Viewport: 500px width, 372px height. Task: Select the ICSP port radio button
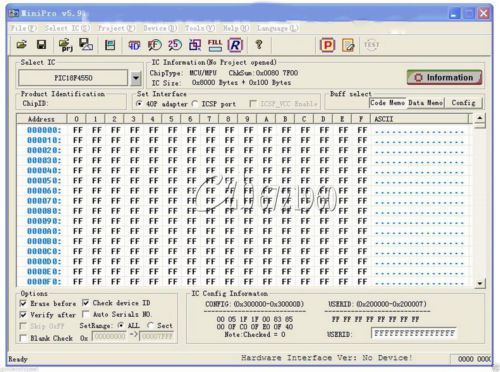coord(195,104)
